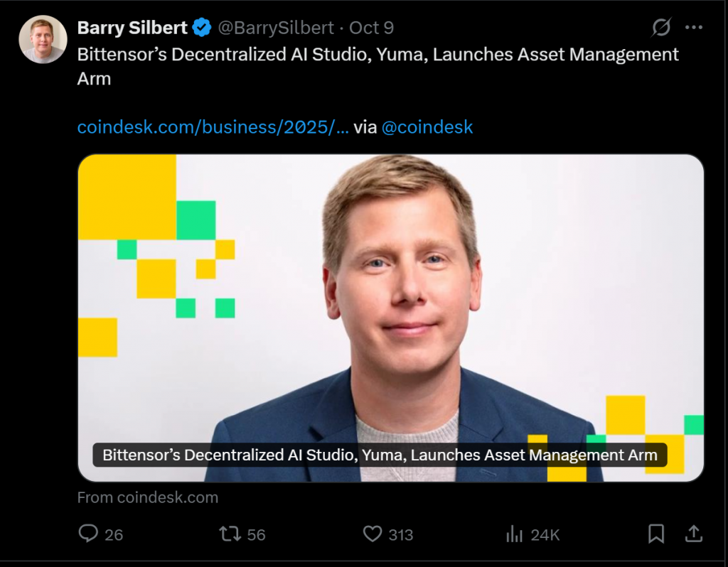Click the blue verified badge
This screenshot has height=567, width=728.
click(203, 28)
